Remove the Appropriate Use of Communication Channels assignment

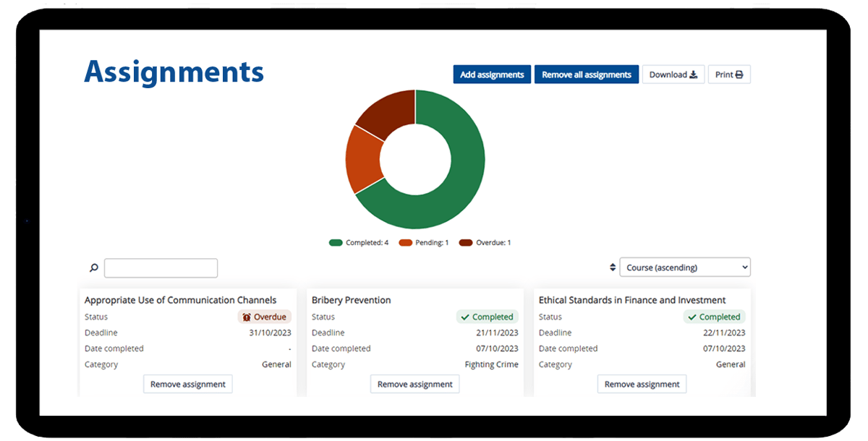pyautogui.click(x=188, y=384)
